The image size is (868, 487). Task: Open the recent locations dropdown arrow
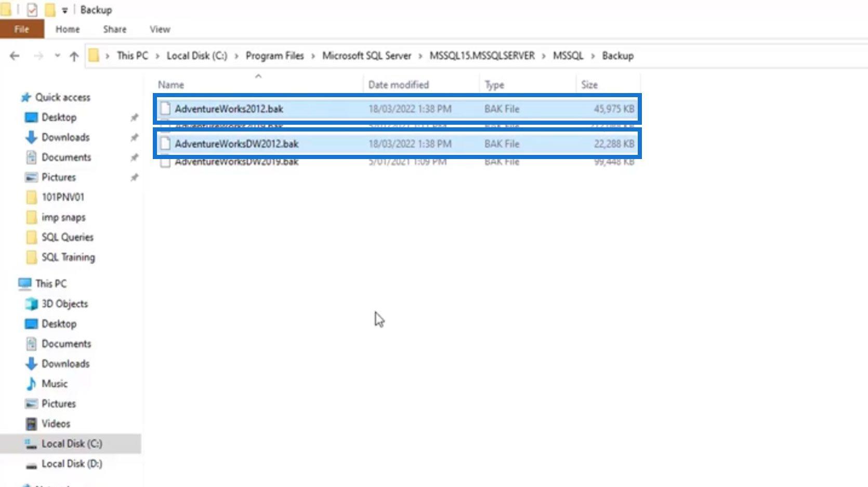(57, 56)
